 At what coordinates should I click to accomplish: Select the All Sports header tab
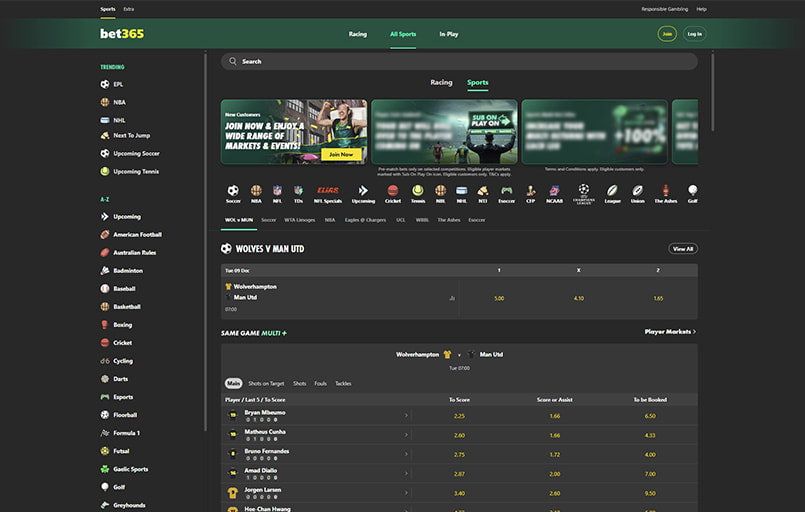pos(403,34)
